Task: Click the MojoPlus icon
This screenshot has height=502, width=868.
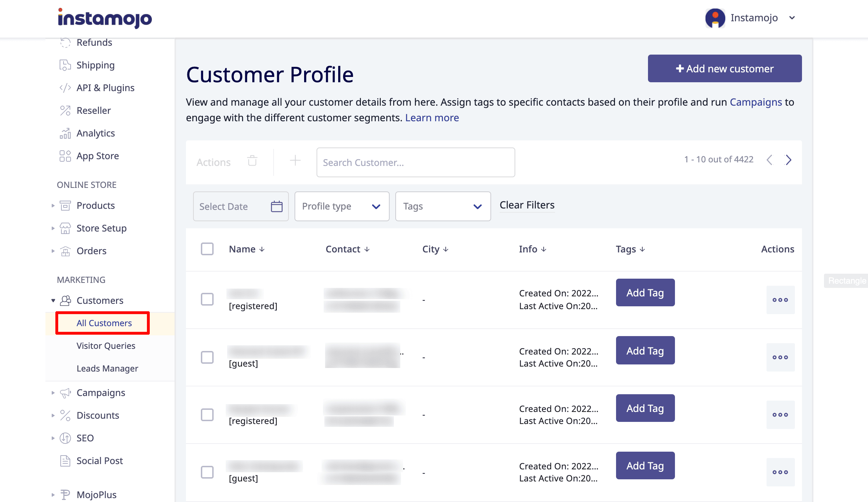Action: click(65, 495)
